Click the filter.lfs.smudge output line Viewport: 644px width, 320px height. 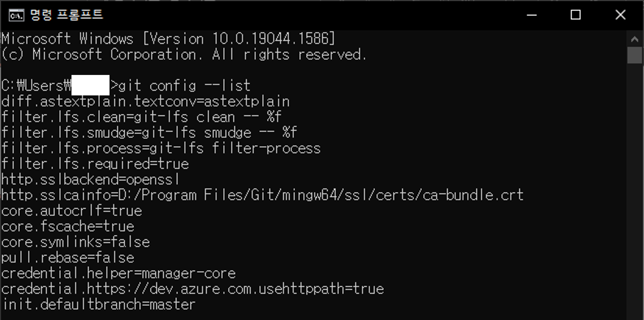[149, 133]
